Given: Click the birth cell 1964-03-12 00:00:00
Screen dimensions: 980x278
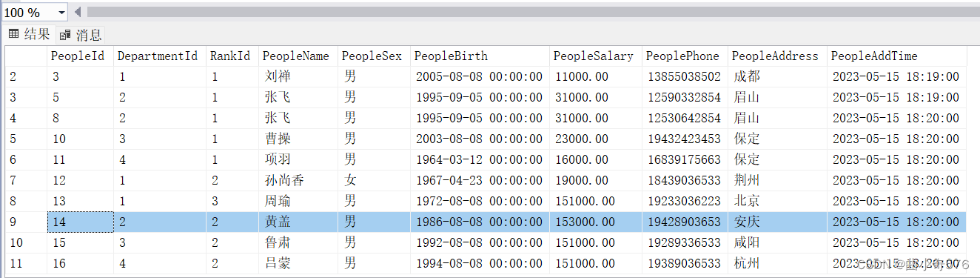Looking at the screenshot, I should 480,159.
